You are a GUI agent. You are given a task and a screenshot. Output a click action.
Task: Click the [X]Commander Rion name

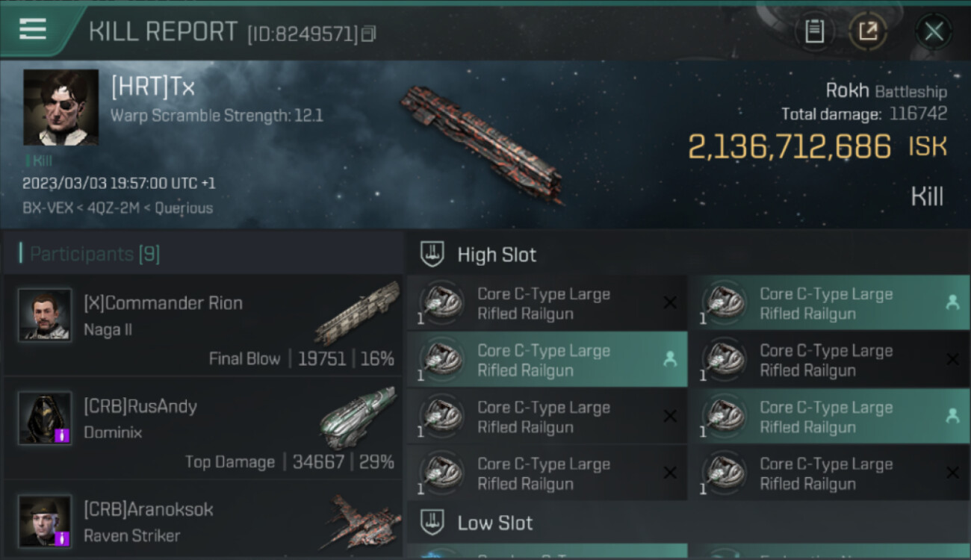click(163, 303)
